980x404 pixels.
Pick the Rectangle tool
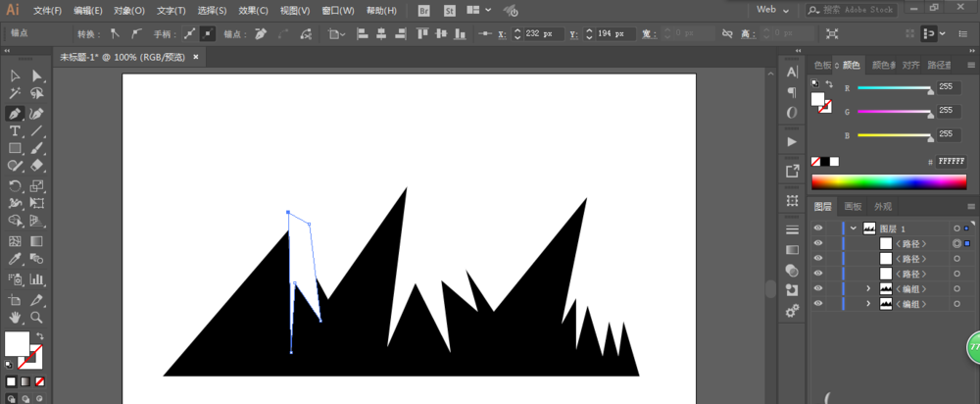[16, 149]
